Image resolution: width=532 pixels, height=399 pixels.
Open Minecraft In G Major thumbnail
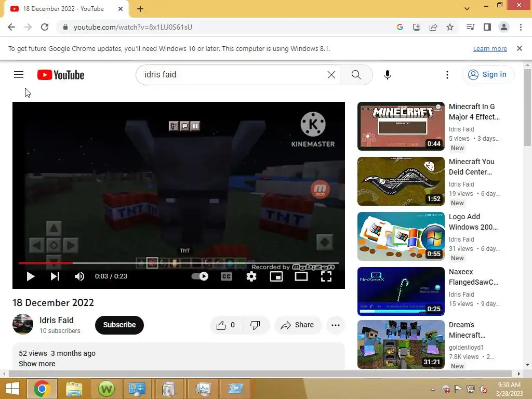click(x=401, y=126)
